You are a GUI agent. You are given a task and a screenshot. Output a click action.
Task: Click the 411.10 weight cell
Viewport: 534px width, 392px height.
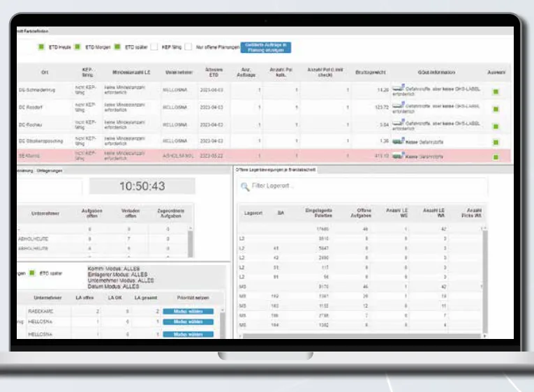point(370,156)
